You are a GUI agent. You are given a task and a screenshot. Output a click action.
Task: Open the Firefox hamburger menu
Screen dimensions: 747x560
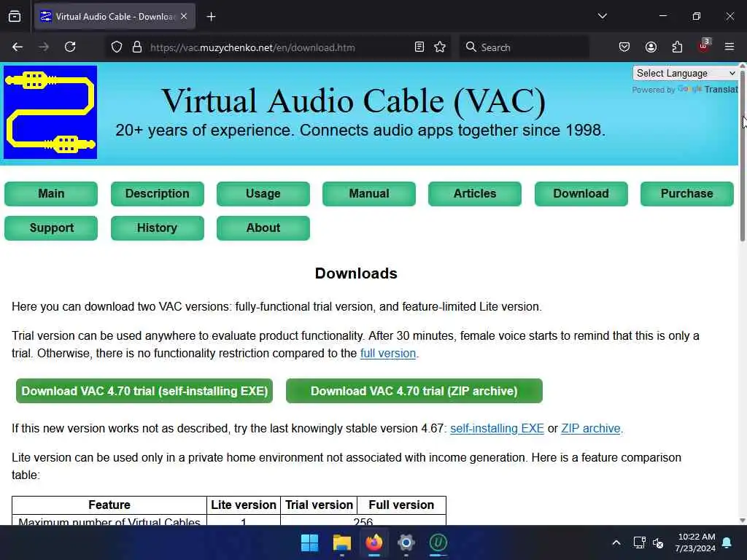(729, 47)
